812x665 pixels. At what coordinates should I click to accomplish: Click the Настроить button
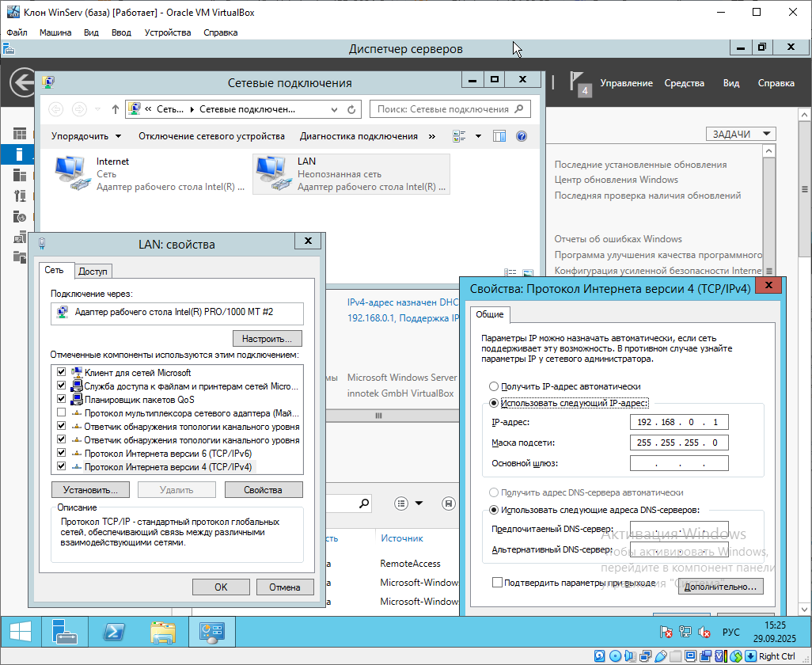[268, 339]
